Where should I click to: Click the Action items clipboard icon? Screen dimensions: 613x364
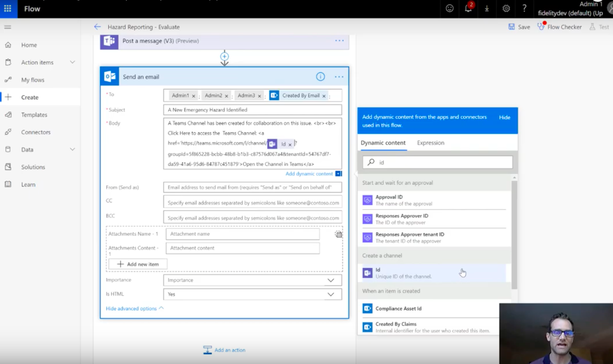click(8, 62)
